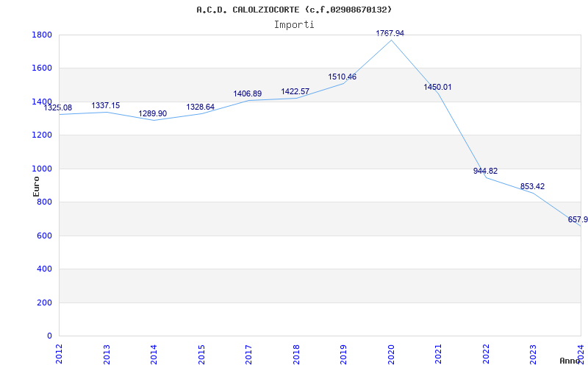
Task: Click the 1600 y-axis tick label
Action: [x=42, y=68]
